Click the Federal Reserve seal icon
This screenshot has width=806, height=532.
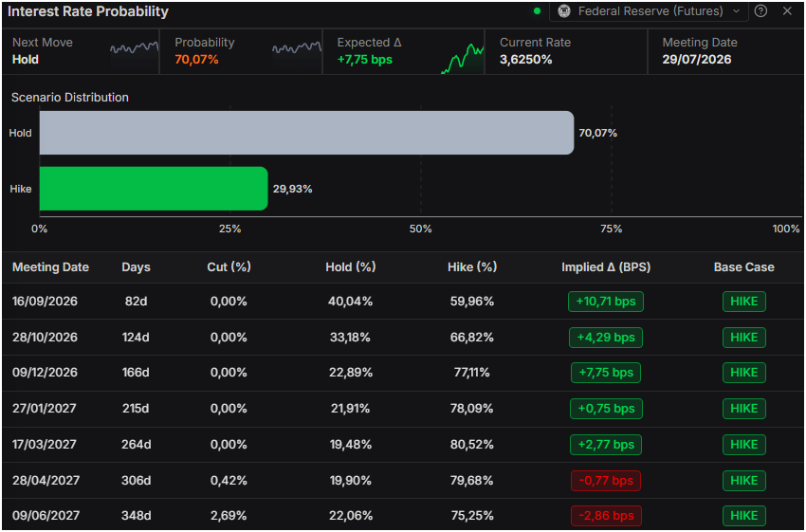[564, 11]
